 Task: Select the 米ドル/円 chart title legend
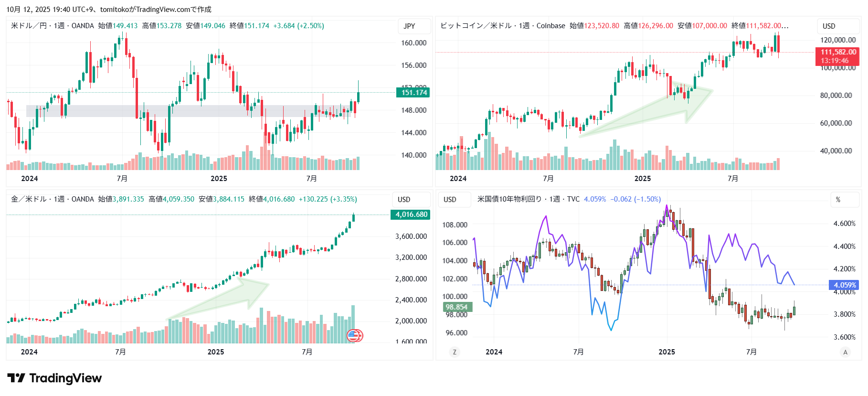coord(29,26)
